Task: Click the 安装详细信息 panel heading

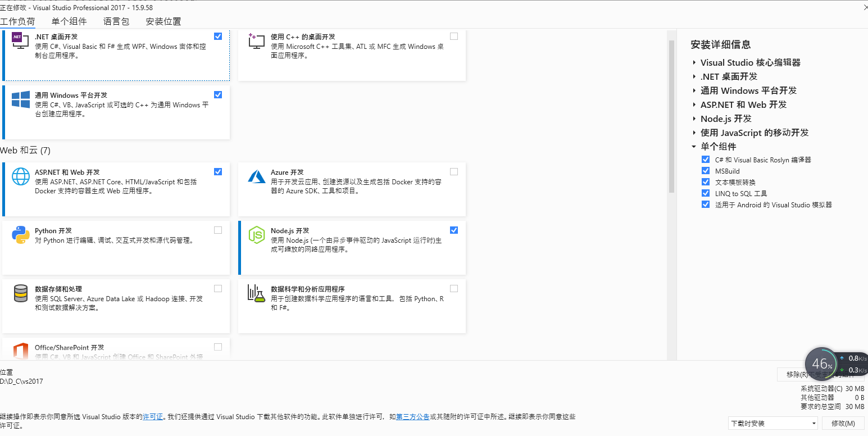Action: (x=721, y=44)
